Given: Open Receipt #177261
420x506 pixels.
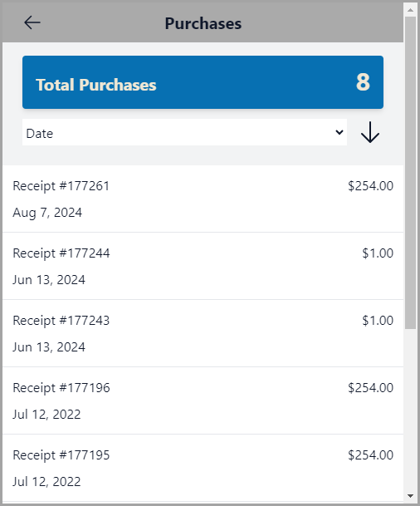Looking at the screenshot, I should coord(203,199).
